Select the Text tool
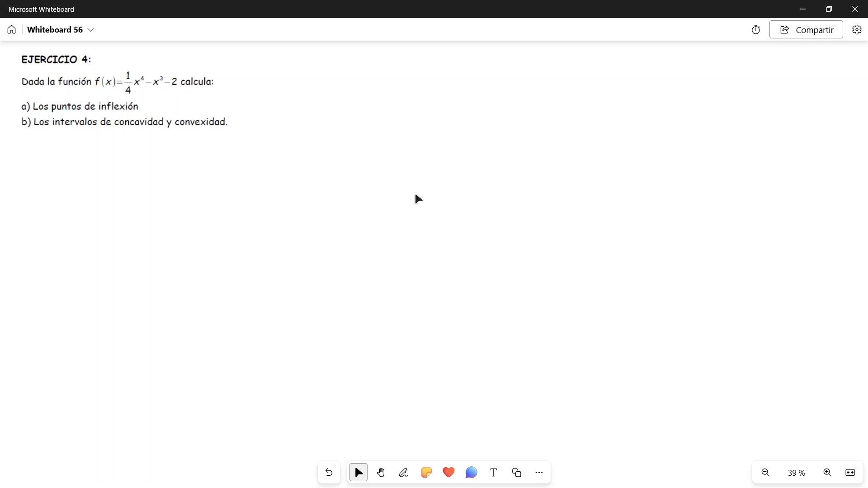The width and height of the screenshot is (868, 488). (x=494, y=473)
